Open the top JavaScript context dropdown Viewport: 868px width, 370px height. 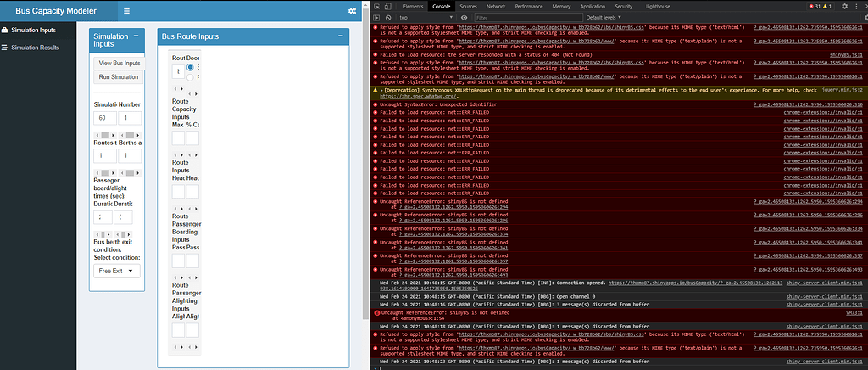[x=426, y=17]
